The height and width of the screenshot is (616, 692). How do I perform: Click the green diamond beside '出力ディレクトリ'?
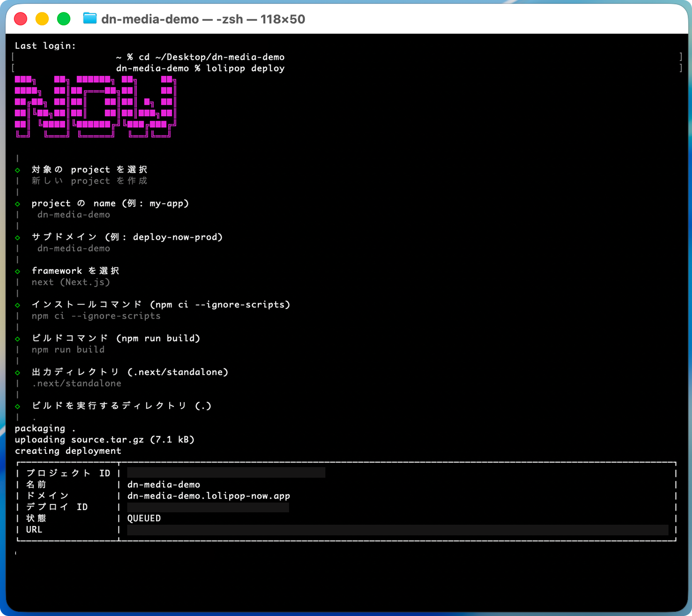18,372
